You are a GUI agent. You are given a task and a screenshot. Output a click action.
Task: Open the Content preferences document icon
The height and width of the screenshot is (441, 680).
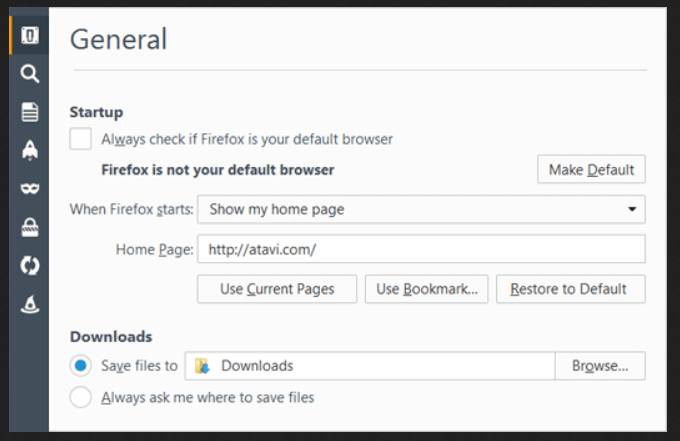pyautogui.click(x=30, y=111)
